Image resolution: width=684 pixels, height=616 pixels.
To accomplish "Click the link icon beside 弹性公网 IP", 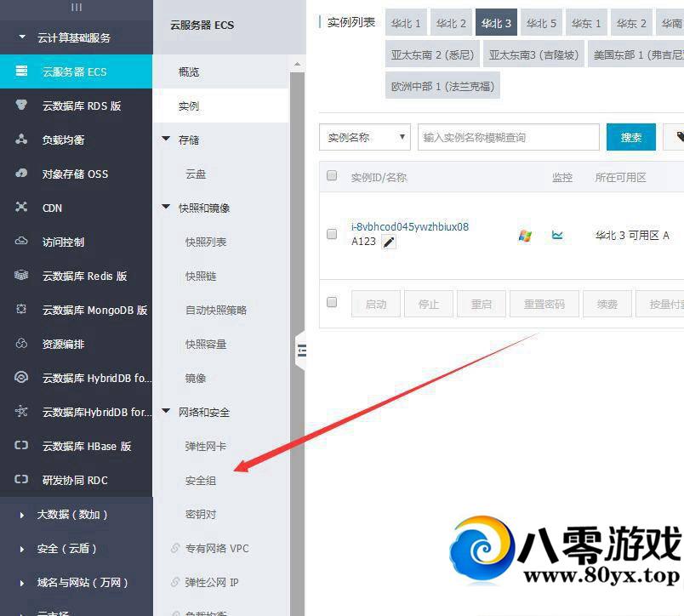I will pos(175,582).
